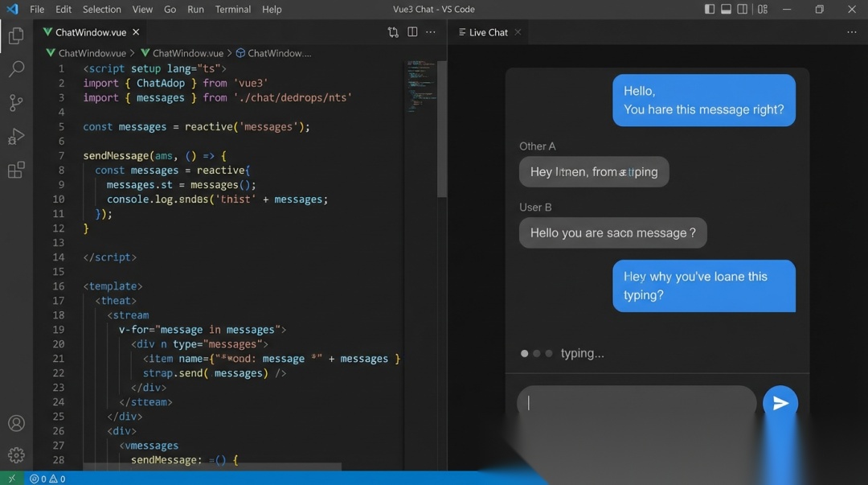
Task: Split the editor to the right
Action: [412, 32]
